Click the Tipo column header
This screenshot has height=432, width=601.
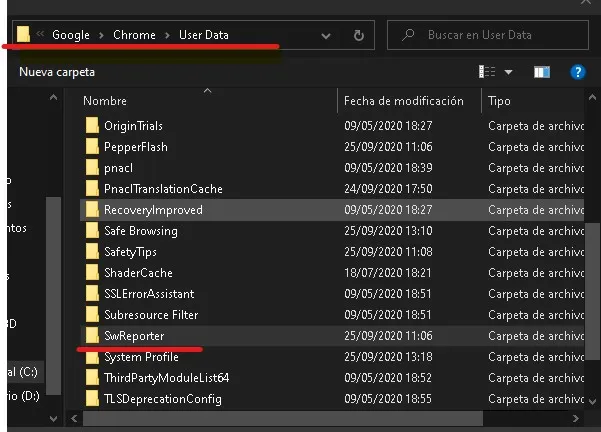click(499, 101)
